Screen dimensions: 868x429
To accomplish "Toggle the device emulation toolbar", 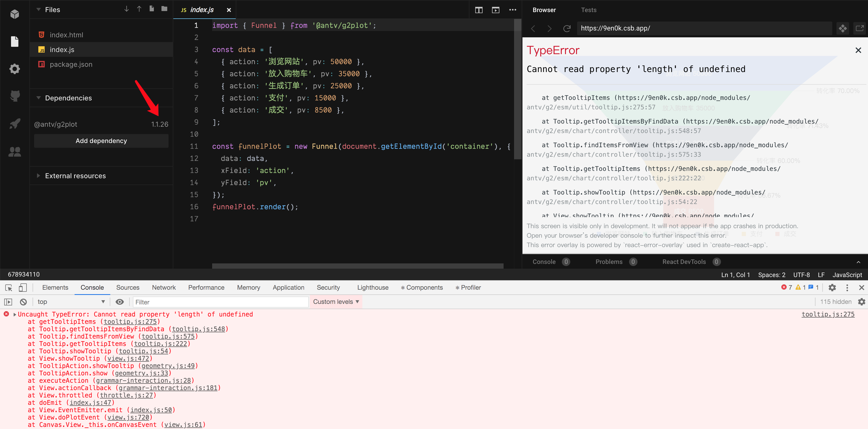I will 23,288.
